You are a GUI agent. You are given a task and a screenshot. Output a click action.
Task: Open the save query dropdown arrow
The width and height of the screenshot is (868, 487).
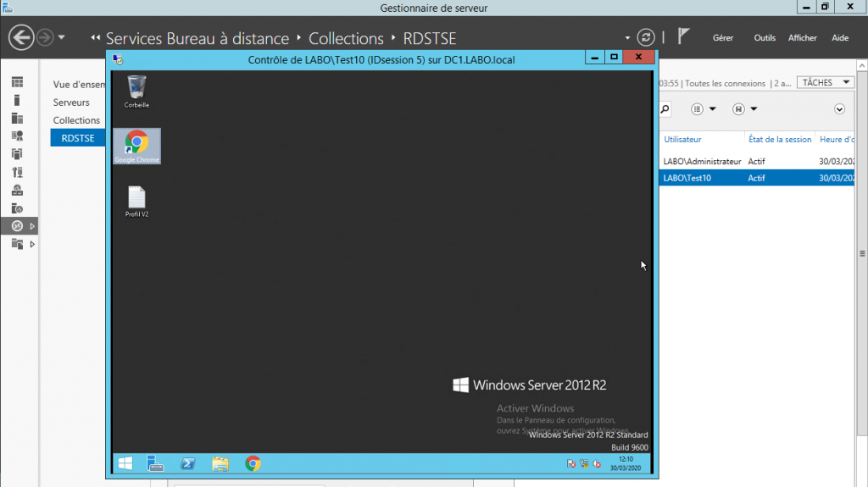click(x=754, y=109)
